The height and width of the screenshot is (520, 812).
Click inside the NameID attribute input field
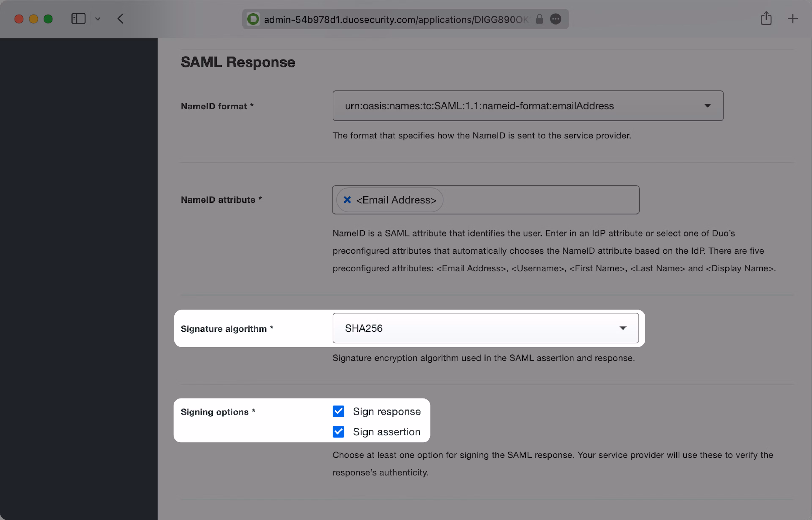(540, 200)
